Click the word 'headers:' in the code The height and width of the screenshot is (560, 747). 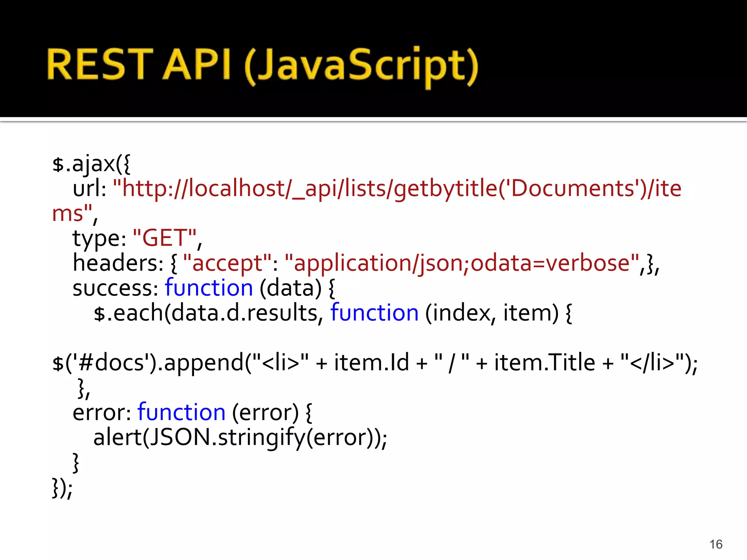tap(118, 263)
